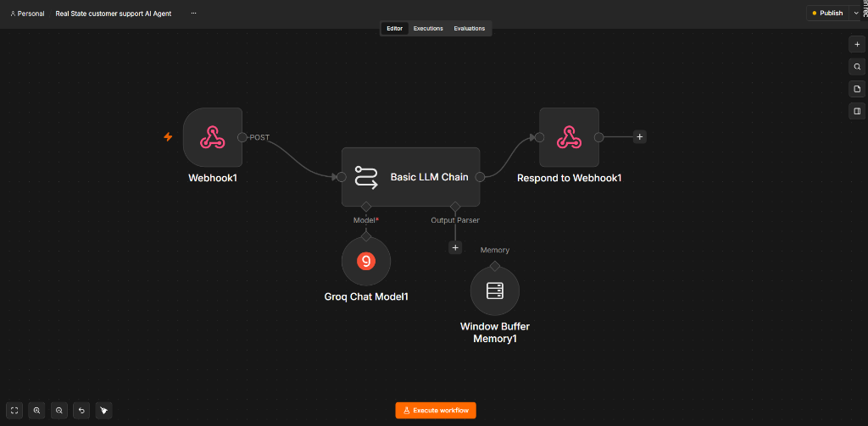The height and width of the screenshot is (426, 868).
Task: Click the Model connector diamond on LLM Chain
Action: tap(366, 207)
